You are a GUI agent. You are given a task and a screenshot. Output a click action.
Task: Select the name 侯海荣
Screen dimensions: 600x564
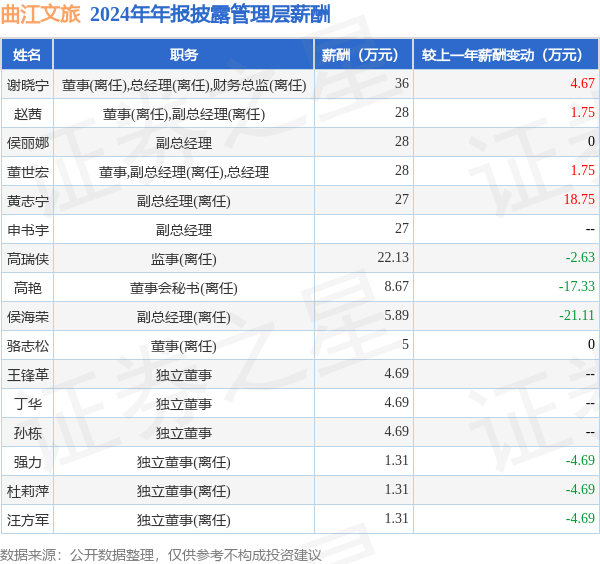tap(28, 317)
